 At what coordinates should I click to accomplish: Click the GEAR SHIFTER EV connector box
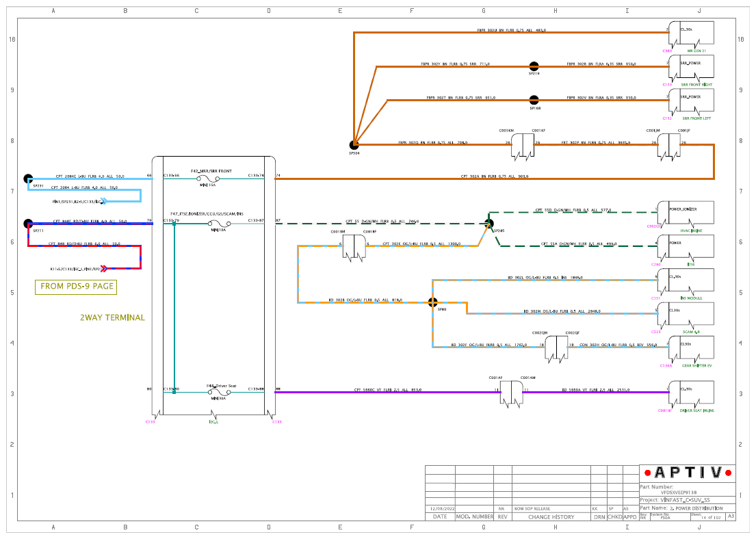click(x=692, y=349)
